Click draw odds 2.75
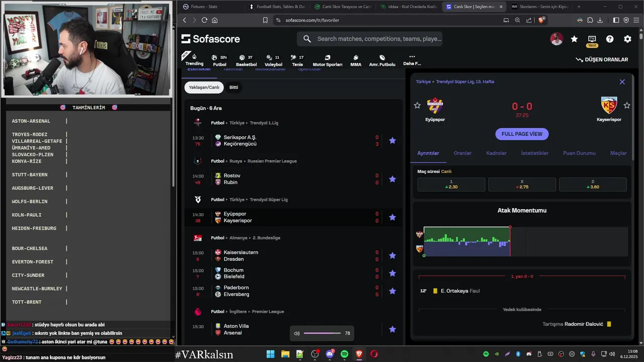Screen dimensions: 644x362 point(522,184)
